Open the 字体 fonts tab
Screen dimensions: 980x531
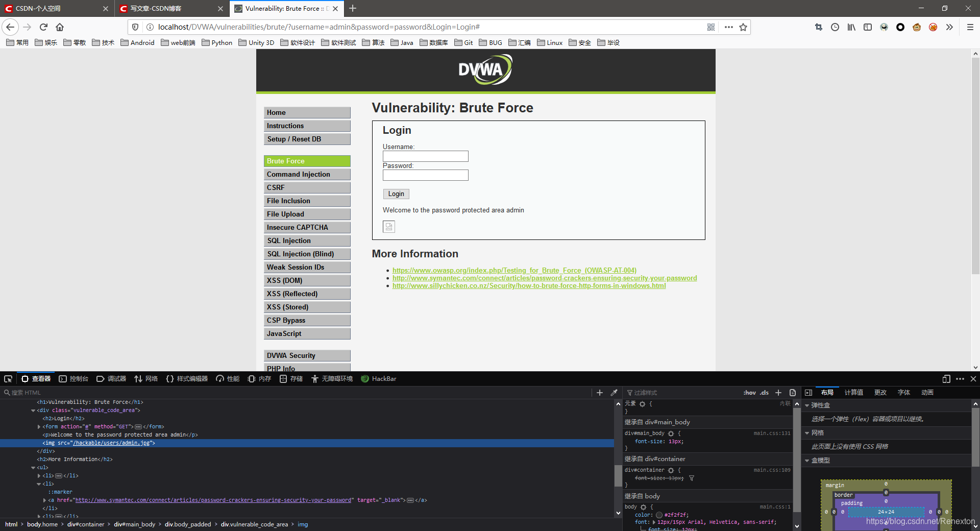click(x=904, y=393)
